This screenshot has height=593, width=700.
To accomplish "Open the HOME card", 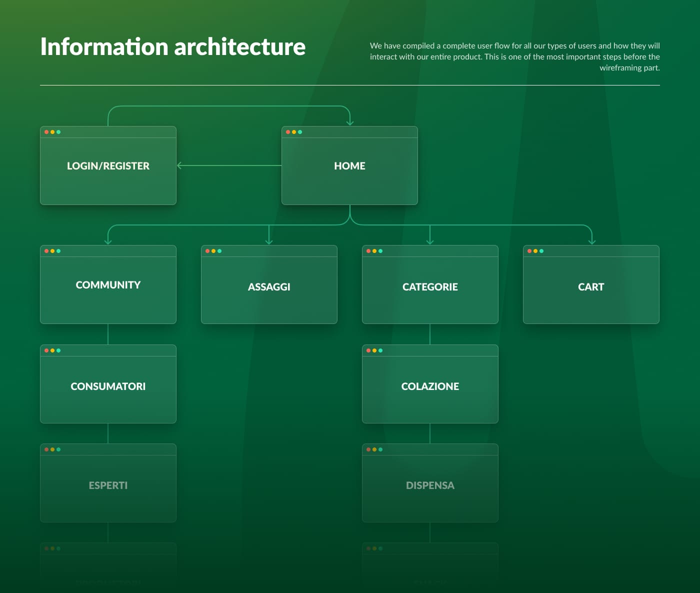I will pos(349,165).
